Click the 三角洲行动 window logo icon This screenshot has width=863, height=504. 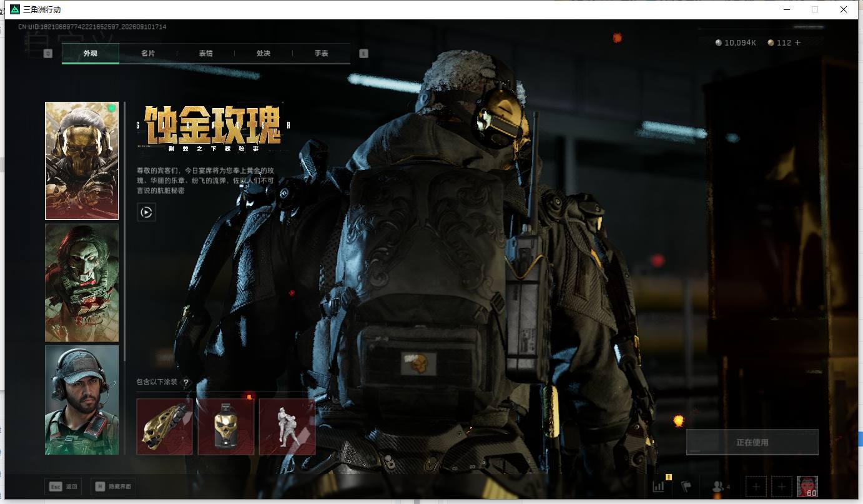tap(15, 9)
